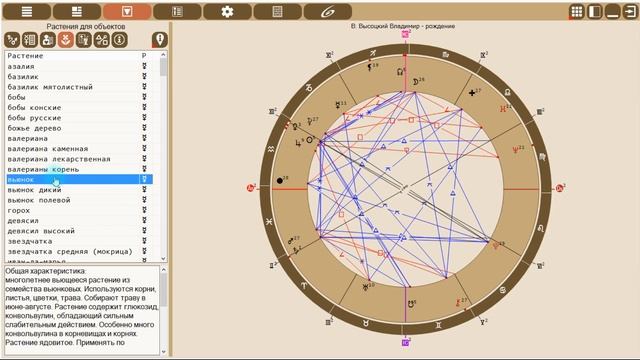Image resolution: width=640 pixels, height=360 pixels.
Task: Click the black dot symbol in chart
Action: (280, 180)
